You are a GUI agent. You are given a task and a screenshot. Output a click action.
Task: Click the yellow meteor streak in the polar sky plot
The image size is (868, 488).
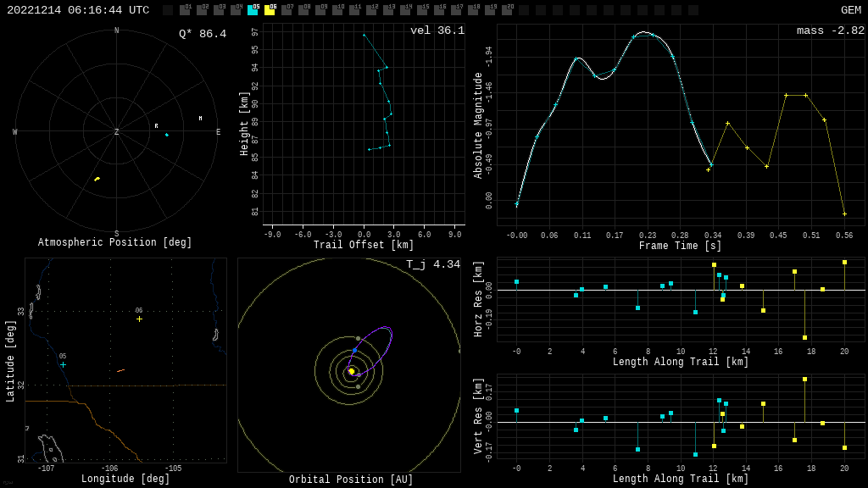(97, 179)
